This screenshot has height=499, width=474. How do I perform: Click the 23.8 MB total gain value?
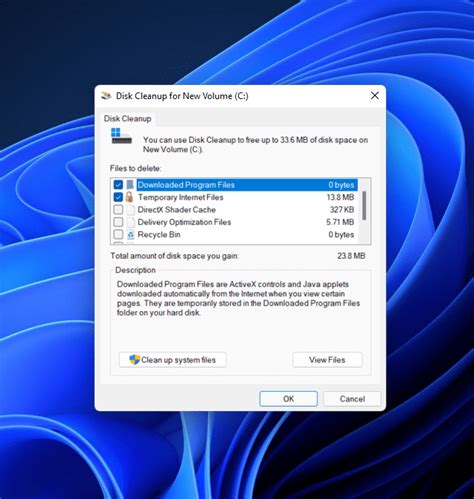pyautogui.click(x=351, y=256)
